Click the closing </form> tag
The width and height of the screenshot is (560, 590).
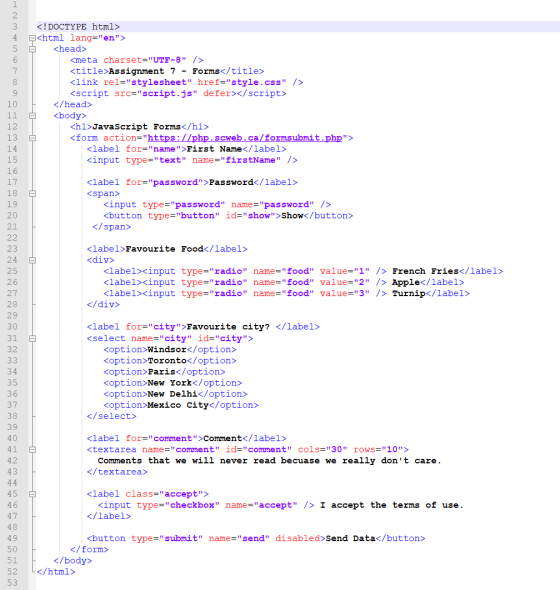[x=89, y=549]
